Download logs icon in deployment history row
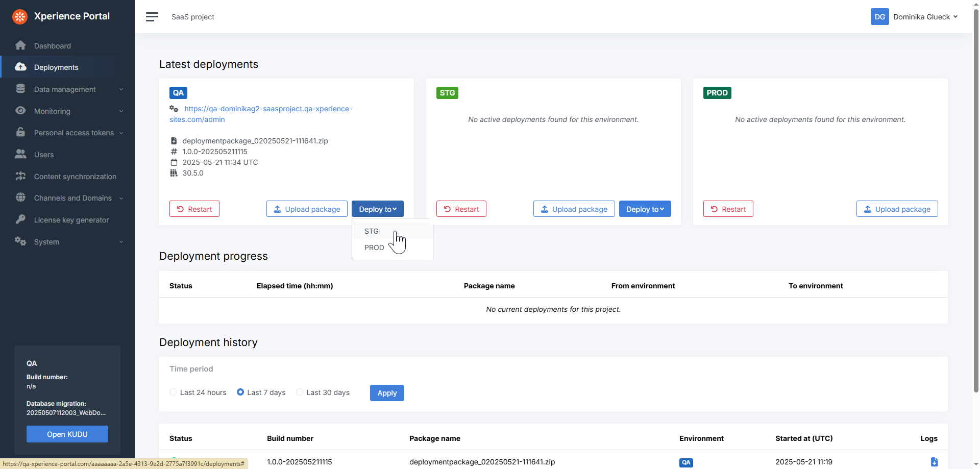980x469 pixels. 934,462
